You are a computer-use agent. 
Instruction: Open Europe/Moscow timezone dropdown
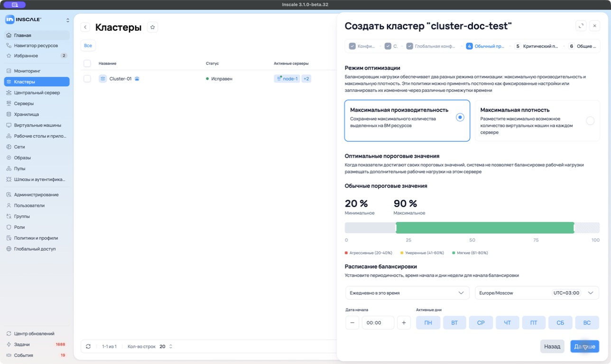(x=537, y=293)
